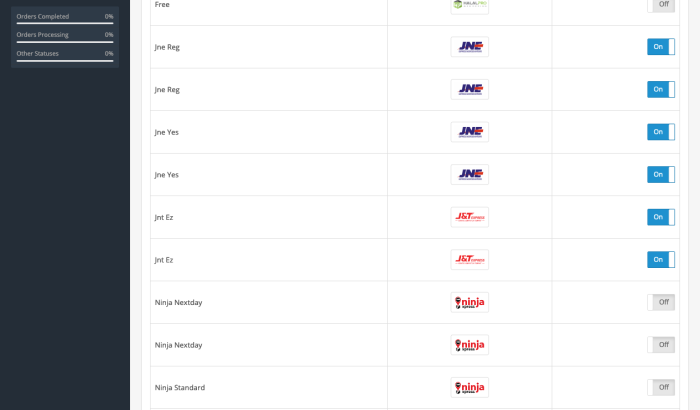Turn off the first Jne Reg switch
The width and height of the screenshot is (700, 410).
click(661, 46)
